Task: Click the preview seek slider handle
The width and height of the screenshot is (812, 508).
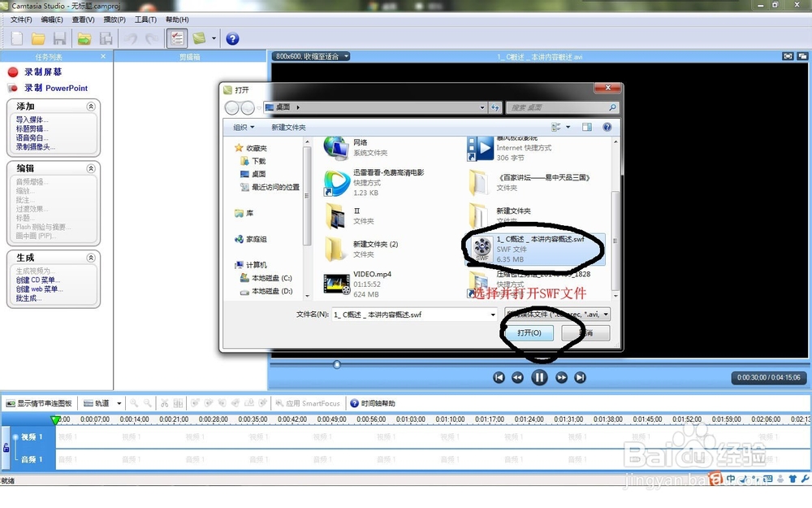Action: click(x=337, y=364)
